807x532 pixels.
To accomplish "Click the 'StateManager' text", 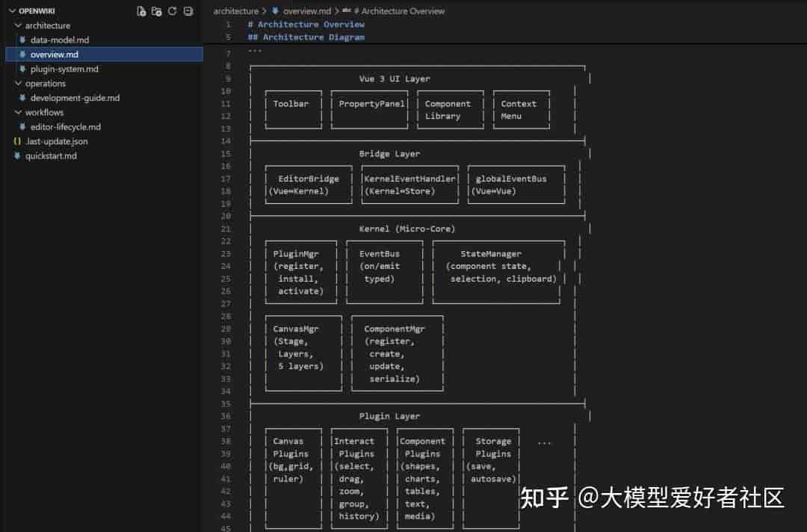I will point(490,253).
